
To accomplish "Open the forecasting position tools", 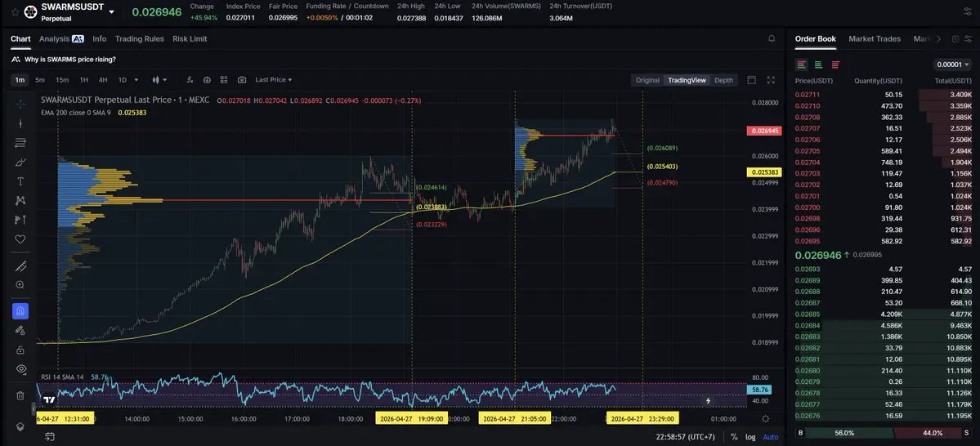I will point(20,220).
